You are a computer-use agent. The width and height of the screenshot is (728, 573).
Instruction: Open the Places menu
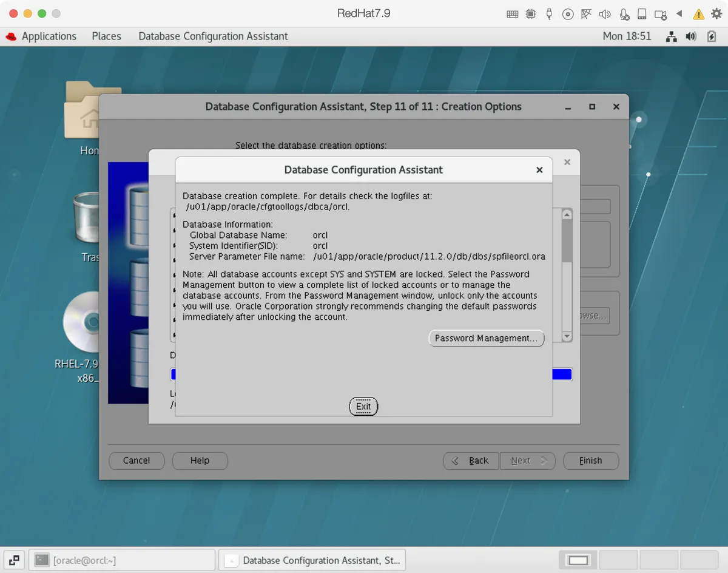[106, 36]
